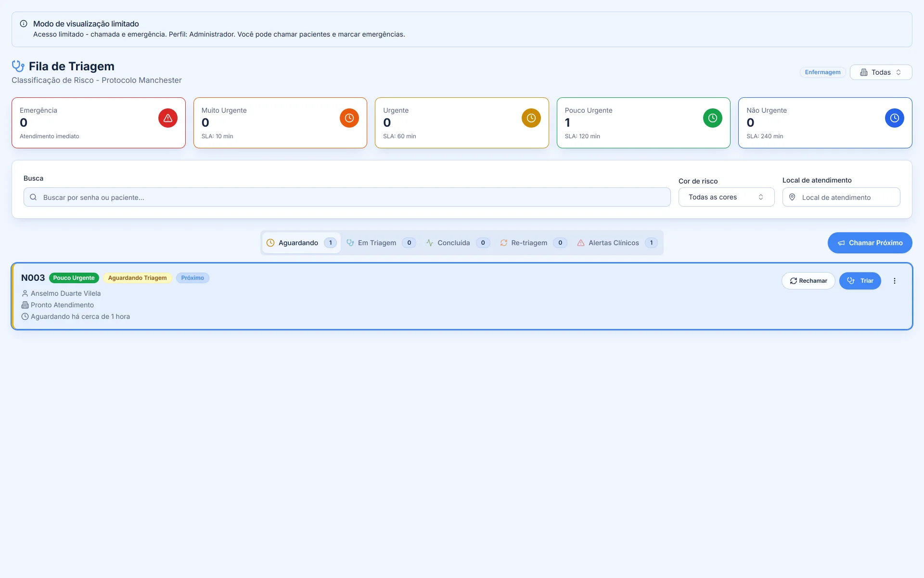Image resolution: width=924 pixels, height=578 pixels.
Task: Open the Alertas Clínicos tab
Action: click(617, 243)
